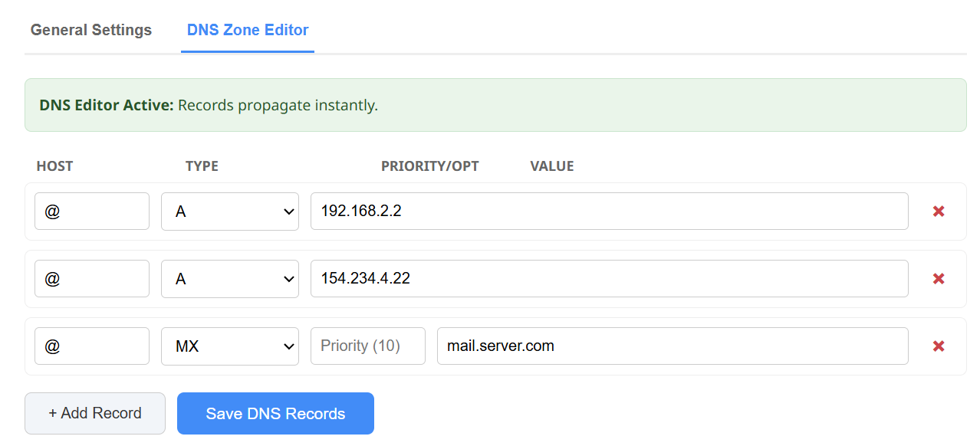Expand type selector of 154.234.4.22 row
980x446 pixels.
point(229,279)
